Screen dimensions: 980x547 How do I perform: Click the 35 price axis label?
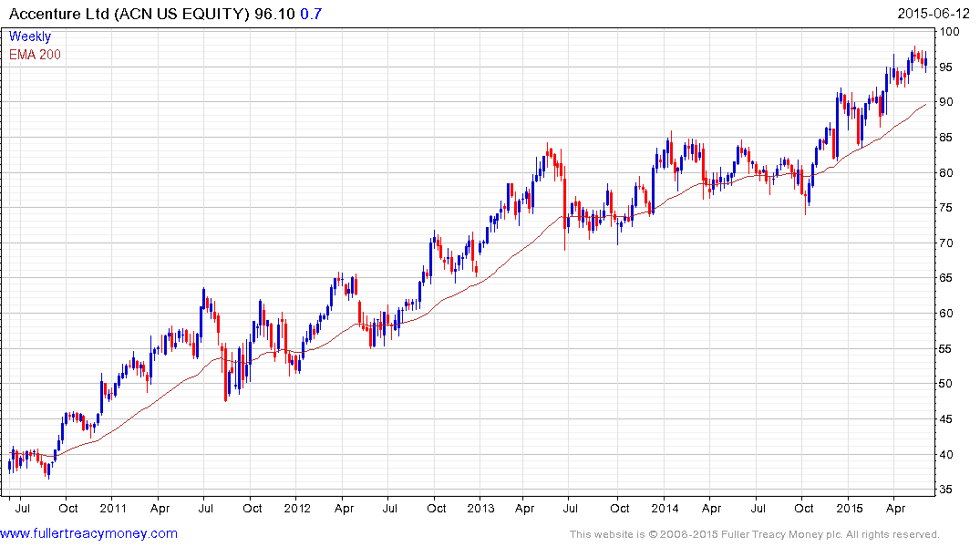946,490
